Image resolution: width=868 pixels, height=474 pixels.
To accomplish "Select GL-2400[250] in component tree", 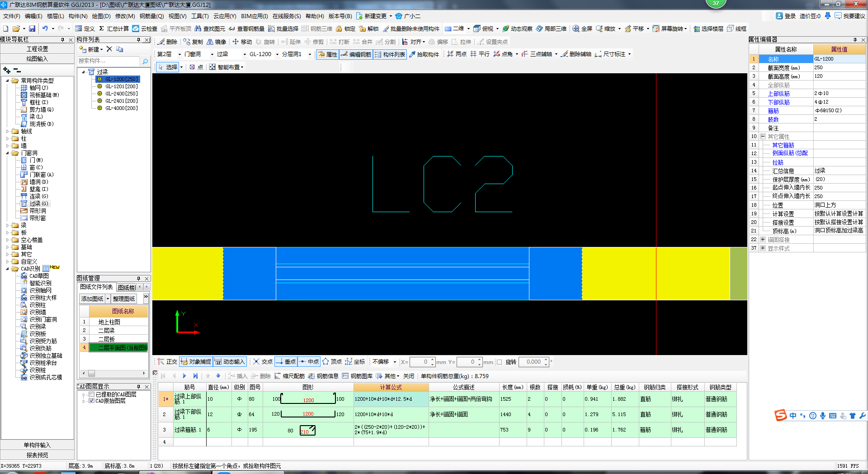I will point(122,94).
